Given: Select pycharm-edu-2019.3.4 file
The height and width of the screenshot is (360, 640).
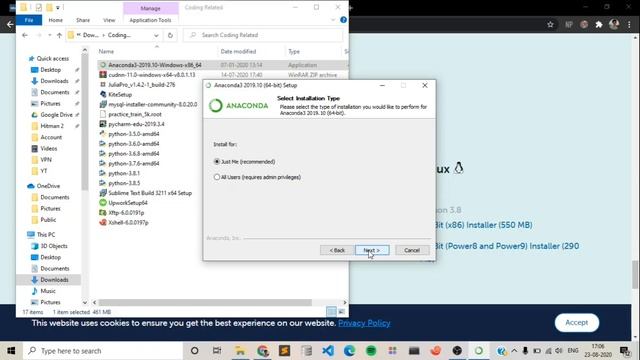Looking at the screenshot, I should [136, 124].
